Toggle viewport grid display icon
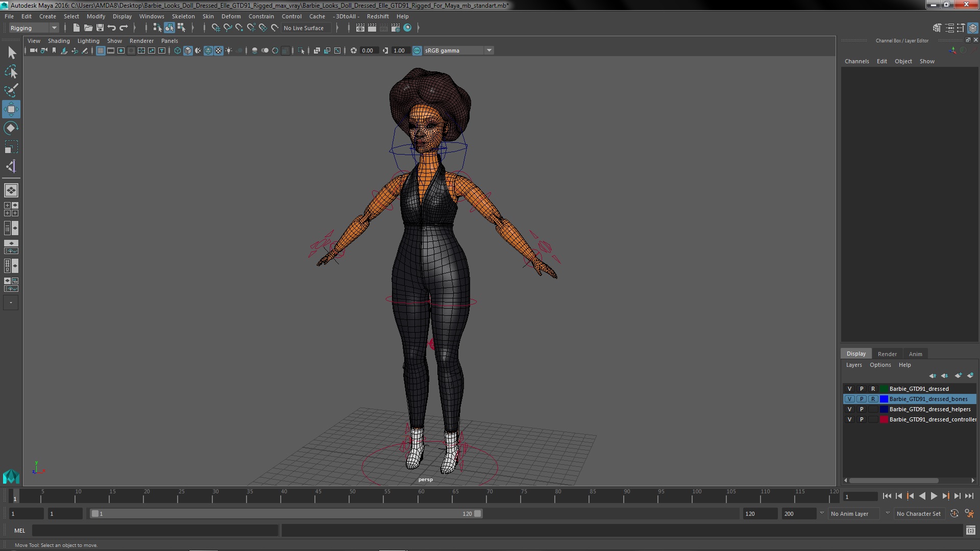980x551 pixels. pos(101,51)
